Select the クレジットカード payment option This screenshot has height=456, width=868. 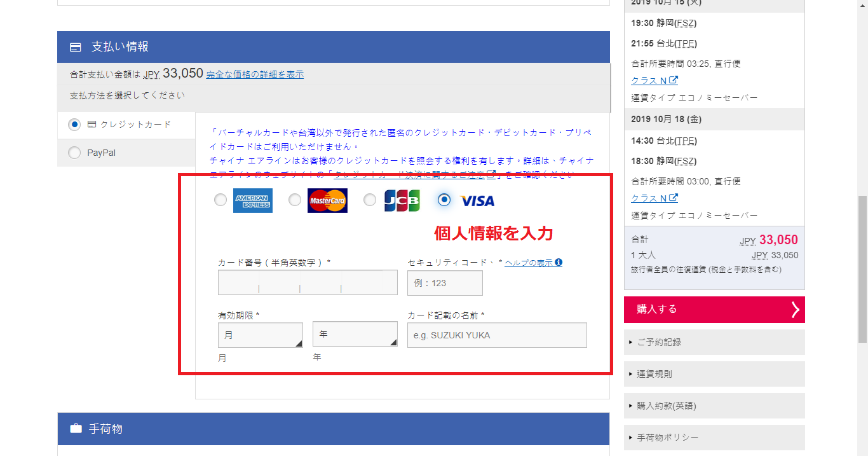tap(75, 125)
